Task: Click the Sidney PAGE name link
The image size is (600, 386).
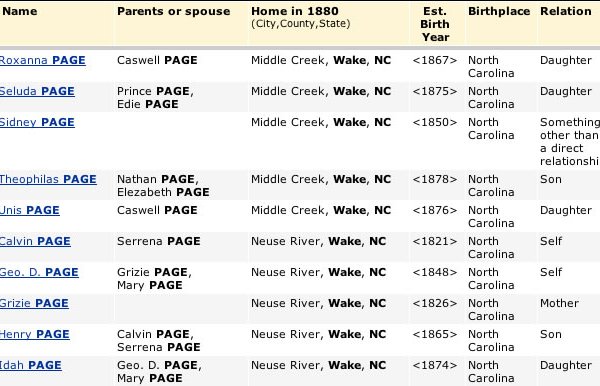Action: 37,122
